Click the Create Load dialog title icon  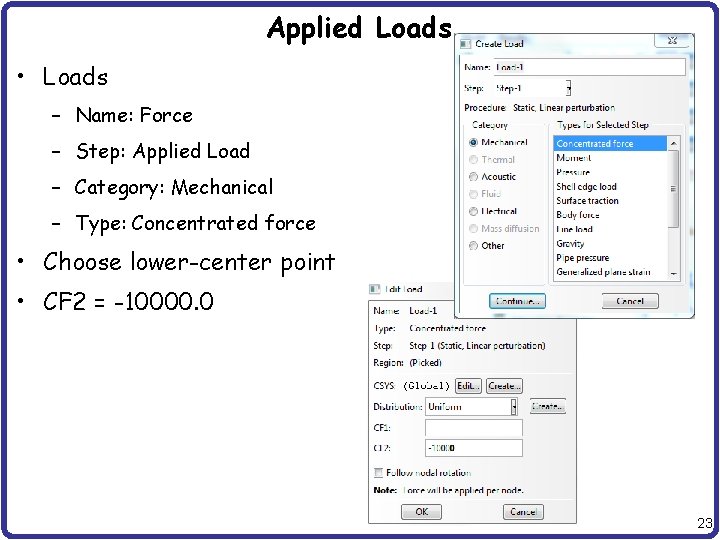466,44
